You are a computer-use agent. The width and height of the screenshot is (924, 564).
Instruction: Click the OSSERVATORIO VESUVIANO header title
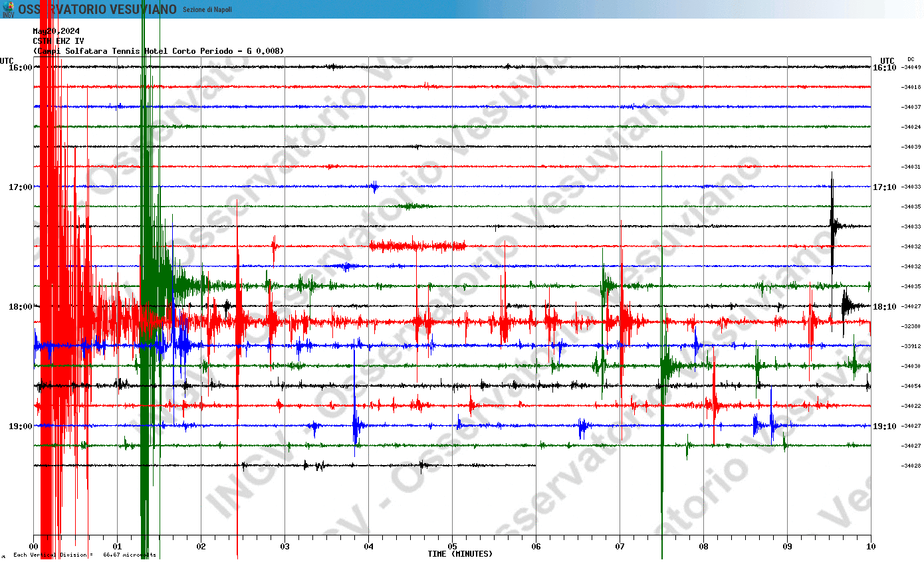tap(97, 9)
